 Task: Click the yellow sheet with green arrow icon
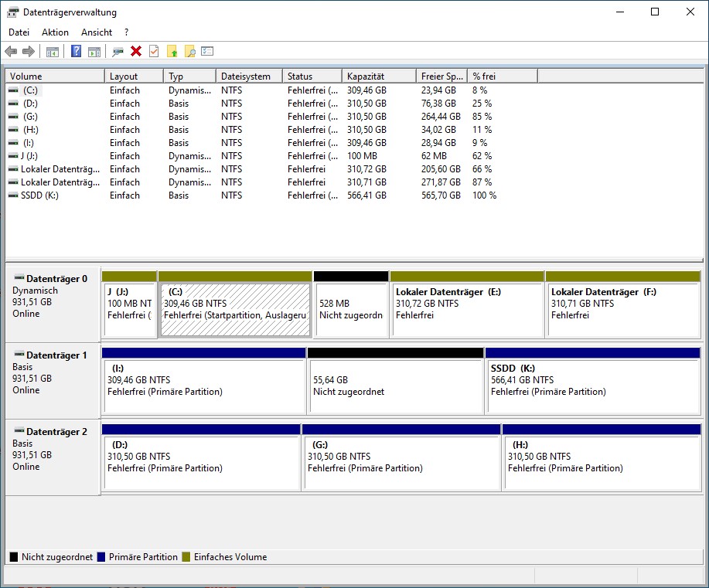pos(172,52)
